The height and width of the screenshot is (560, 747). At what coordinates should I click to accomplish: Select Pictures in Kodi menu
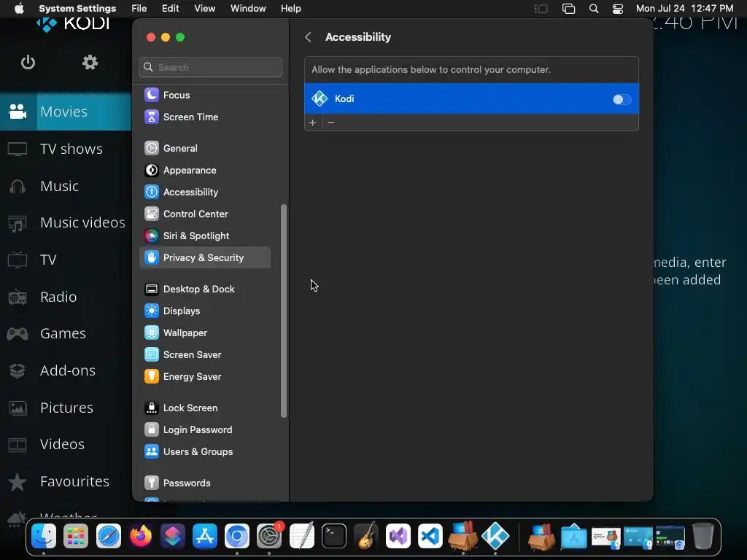pyautogui.click(x=66, y=408)
